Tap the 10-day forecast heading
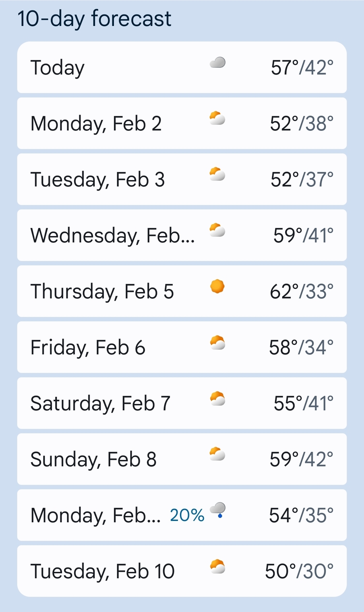 94,19
